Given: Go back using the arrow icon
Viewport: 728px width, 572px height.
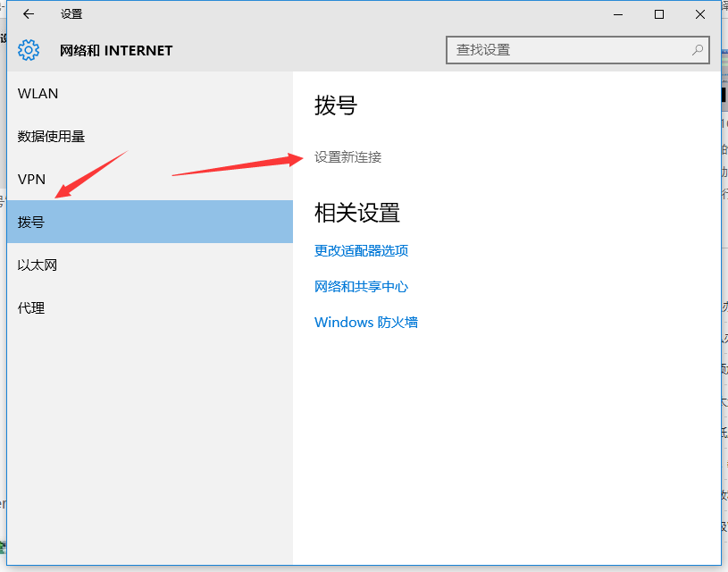Looking at the screenshot, I should coord(29,14).
